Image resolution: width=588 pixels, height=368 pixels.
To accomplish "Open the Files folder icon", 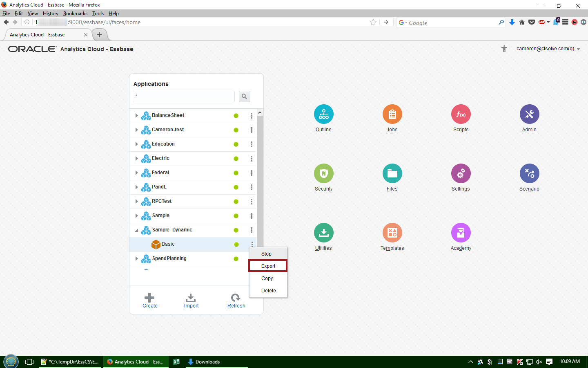I will [x=392, y=173].
